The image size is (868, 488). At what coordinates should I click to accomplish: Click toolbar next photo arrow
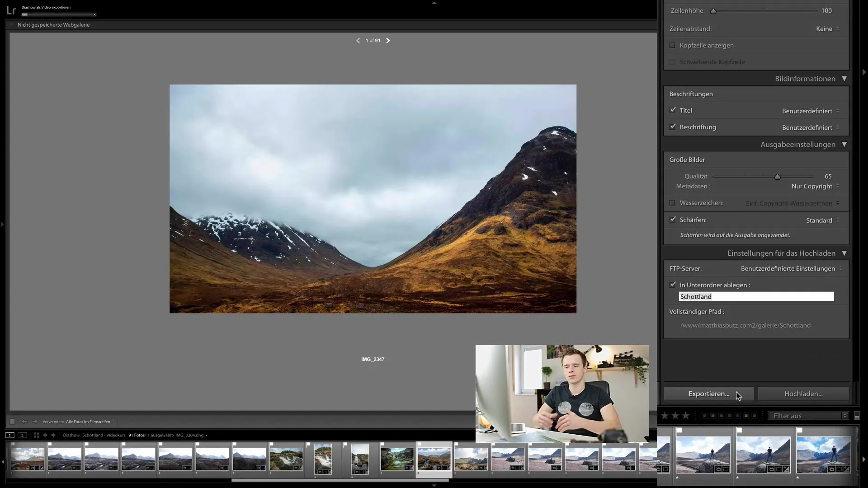pyautogui.click(x=35, y=422)
